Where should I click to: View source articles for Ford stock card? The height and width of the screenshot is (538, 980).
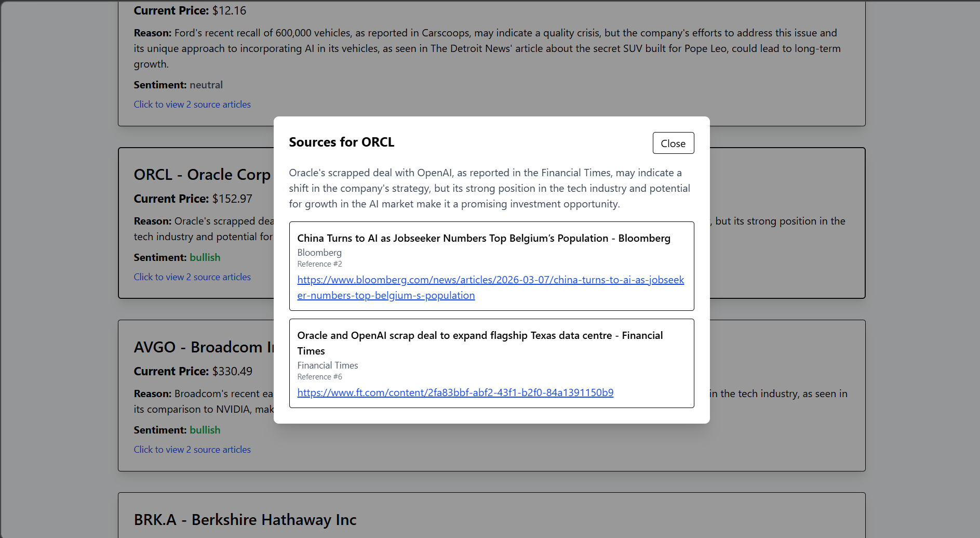pyautogui.click(x=192, y=104)
